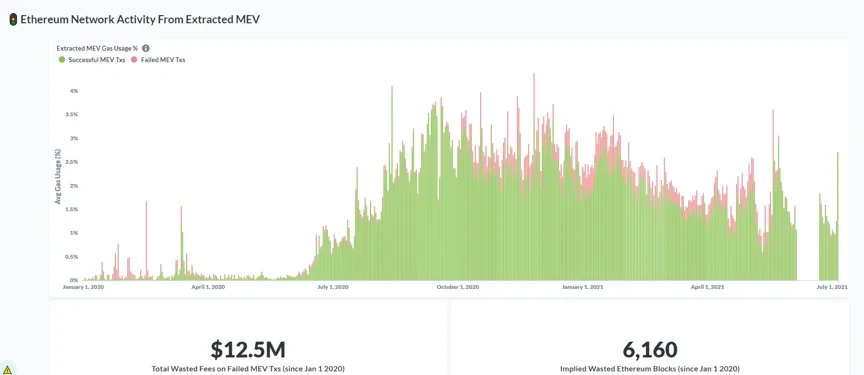Click the Avg Gas Usage (%) axis label
This screenshot has height=375, width=864.
click(58, 176)
